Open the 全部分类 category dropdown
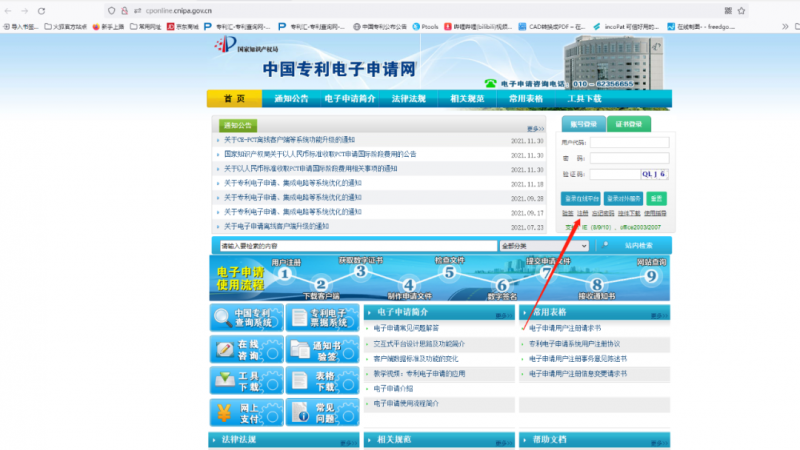 click(x=544, y=246)
